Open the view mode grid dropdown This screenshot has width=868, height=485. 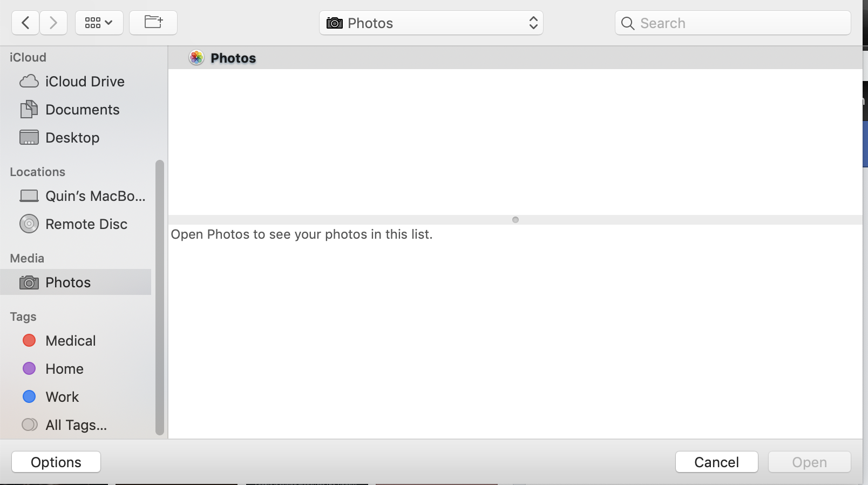coord(99,23)
